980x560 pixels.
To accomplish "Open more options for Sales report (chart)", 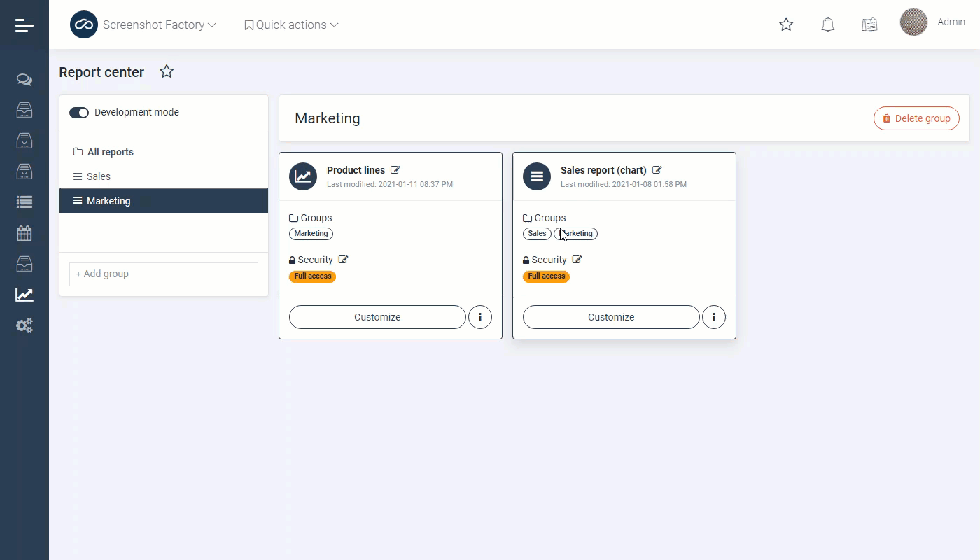I will click(714, 317).
